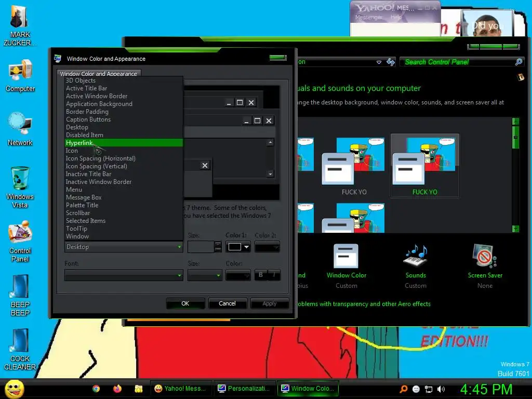Select Message Box from the list
This screenshot has height=399, width=532.
click(124, 197)
